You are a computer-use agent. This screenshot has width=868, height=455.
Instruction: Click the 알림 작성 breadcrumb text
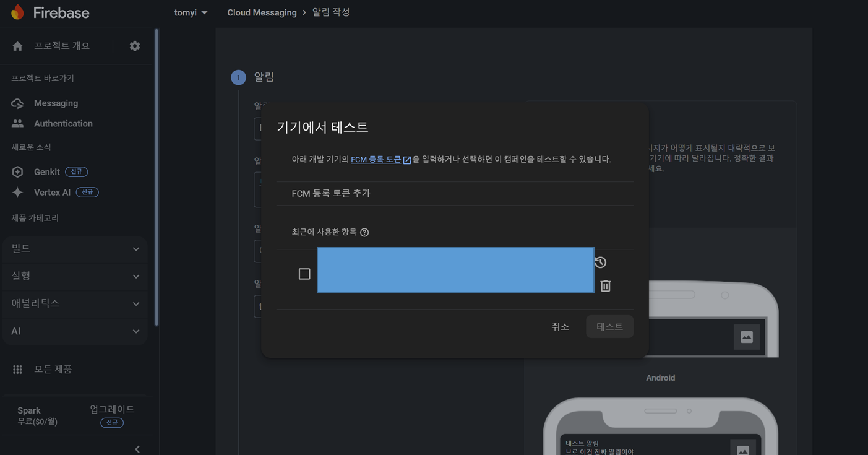coord(331,12)
